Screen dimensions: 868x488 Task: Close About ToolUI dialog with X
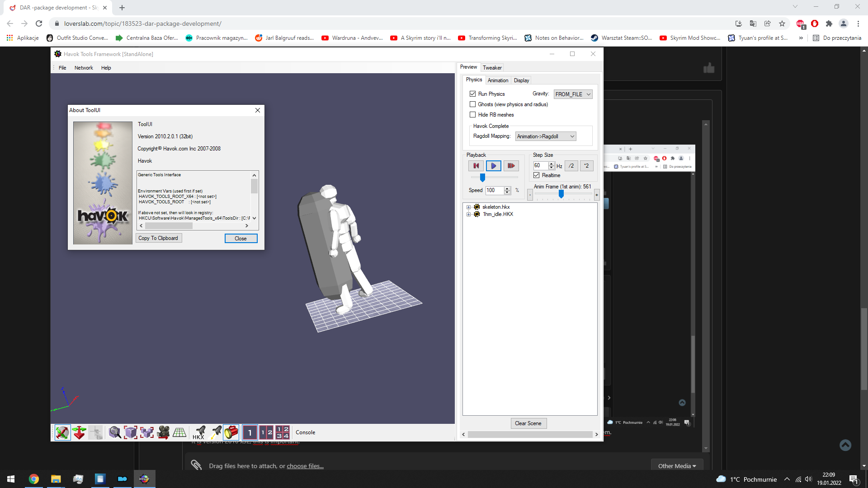click(x=258, y=110)
